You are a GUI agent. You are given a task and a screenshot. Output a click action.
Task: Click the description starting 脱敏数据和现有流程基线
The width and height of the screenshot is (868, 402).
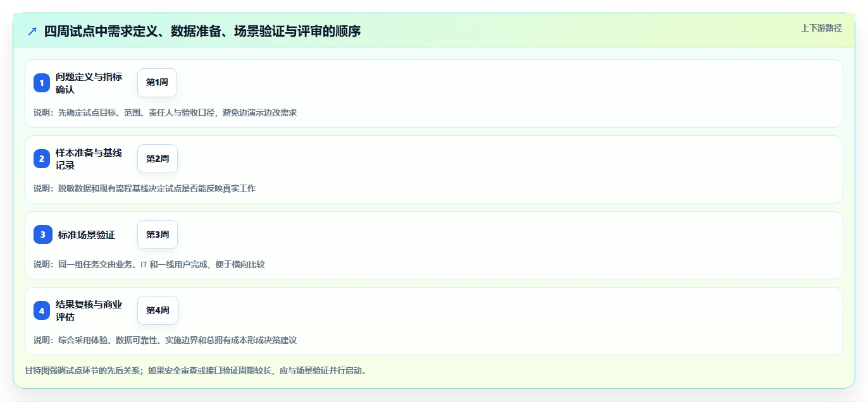click(144, 188)
